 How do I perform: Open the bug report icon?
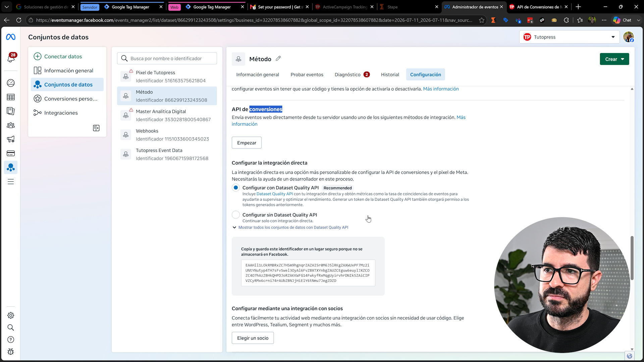tap(11, 352)
